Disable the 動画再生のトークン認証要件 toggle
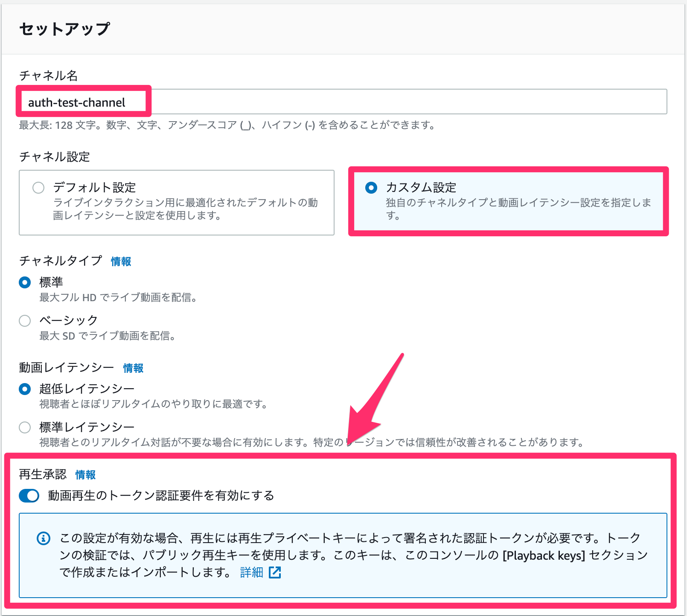 (x=29, y=496)
